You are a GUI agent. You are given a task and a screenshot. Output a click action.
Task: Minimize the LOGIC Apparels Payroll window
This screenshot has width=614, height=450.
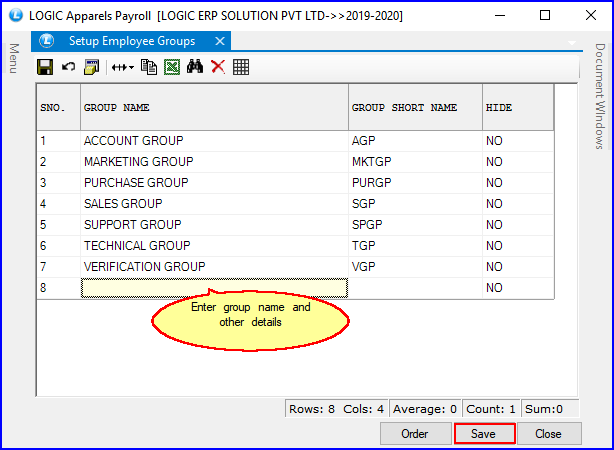coord(500,15)
